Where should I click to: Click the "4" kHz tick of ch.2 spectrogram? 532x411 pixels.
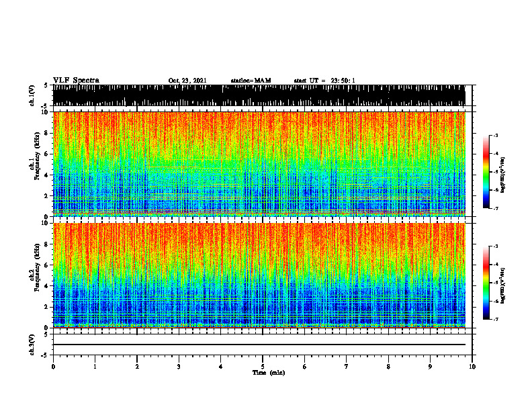click(x=46, y=286)
